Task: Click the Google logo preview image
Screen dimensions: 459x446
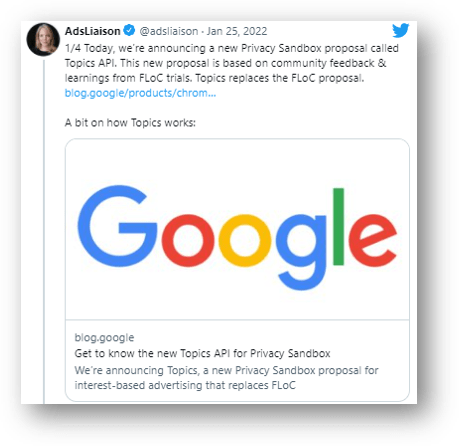Action: 237,230
